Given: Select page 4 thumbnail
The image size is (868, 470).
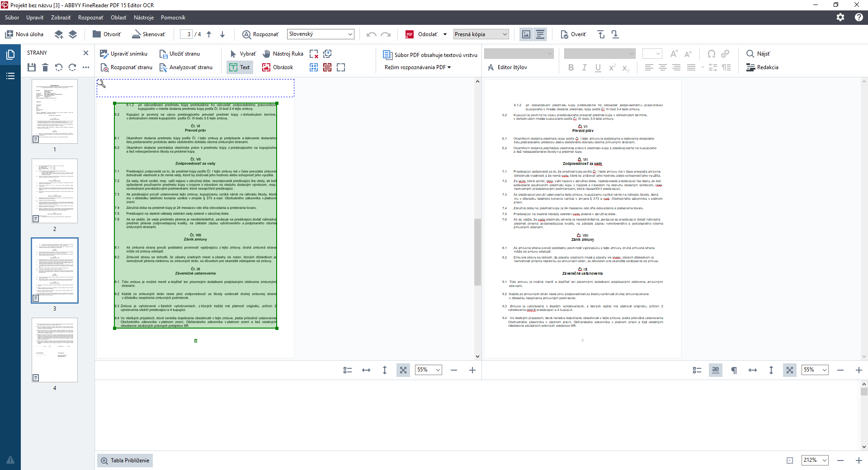Looking at the screenshot, I should pos(55,350).
